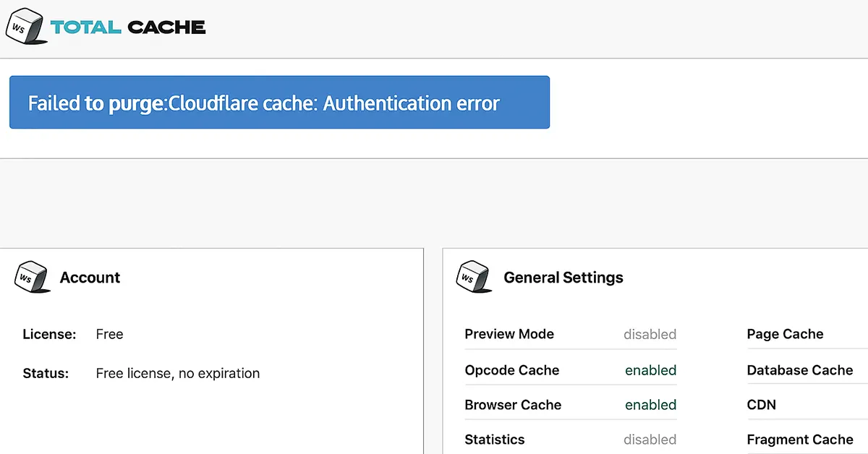
Task: Click the License label
Action: tap(49, 334)
